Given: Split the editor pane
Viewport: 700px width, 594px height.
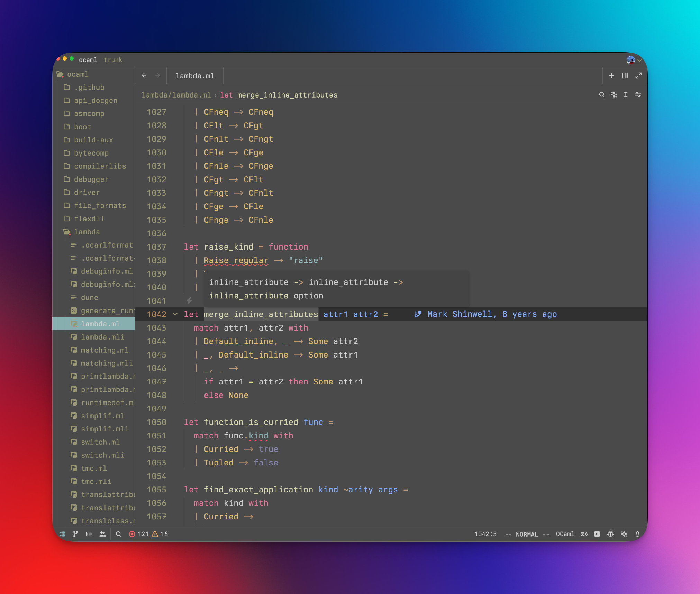Looking at the screenshot, I should point(625,75).
